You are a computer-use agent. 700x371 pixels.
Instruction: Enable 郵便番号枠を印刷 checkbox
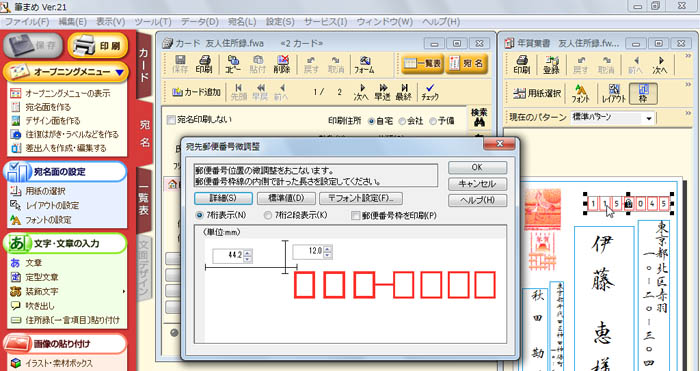[356, 216]
